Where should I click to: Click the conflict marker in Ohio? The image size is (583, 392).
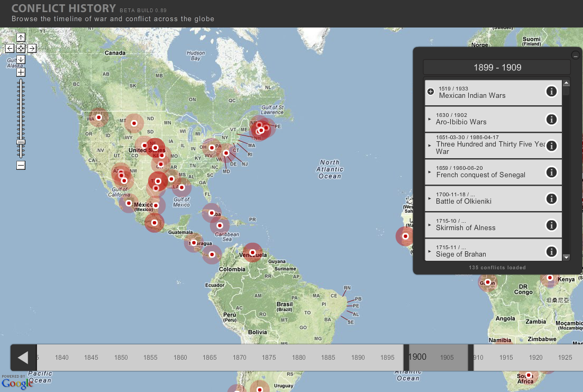click(x=212, y=148)
